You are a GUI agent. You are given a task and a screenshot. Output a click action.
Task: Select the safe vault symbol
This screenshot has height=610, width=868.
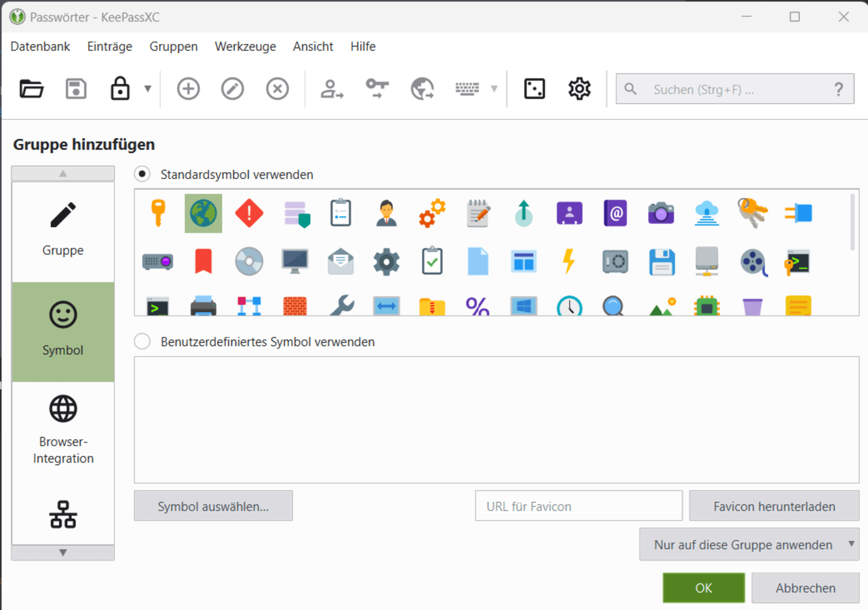pos(615,262)
